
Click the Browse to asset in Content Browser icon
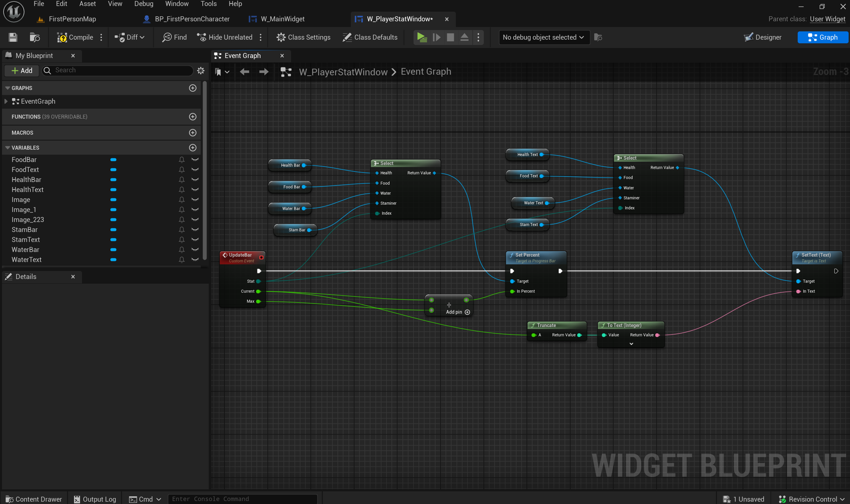(x=35, y=37)
